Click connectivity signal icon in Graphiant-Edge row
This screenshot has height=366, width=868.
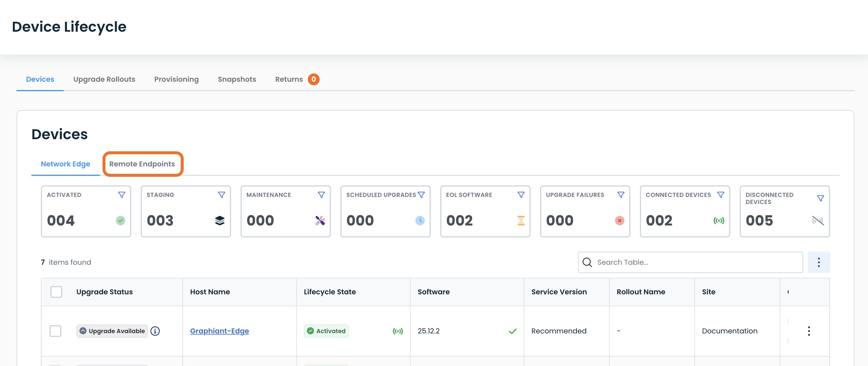point(398,331)
